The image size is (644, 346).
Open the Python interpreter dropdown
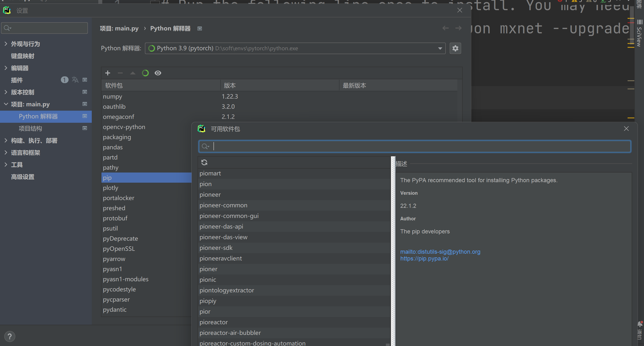click(440, 48)
